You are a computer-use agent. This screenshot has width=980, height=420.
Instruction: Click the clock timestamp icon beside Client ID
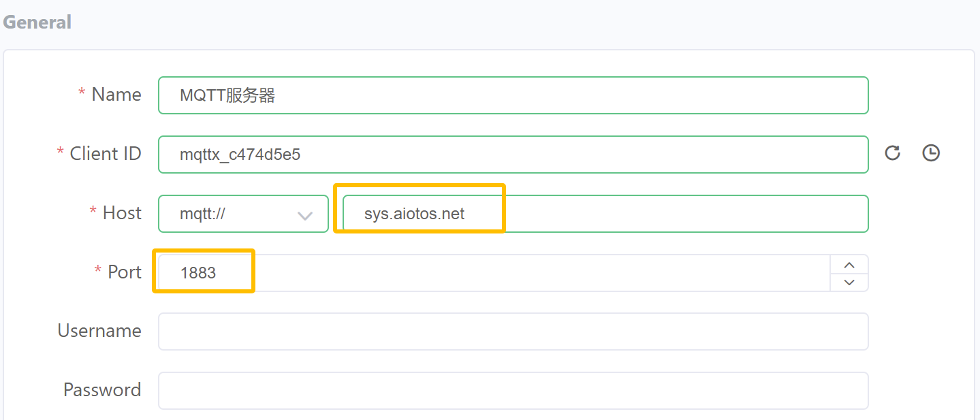click(x=930, y=153)
